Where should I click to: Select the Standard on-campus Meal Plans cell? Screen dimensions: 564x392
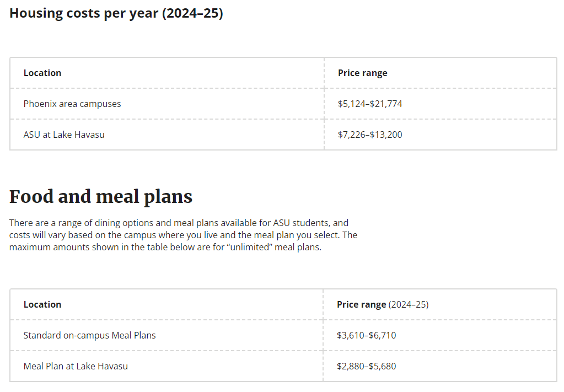coord(89,335)
